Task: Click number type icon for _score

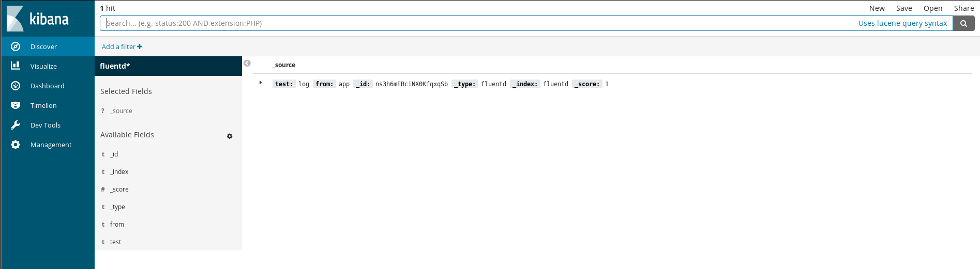Action: (x=103, y=189)
